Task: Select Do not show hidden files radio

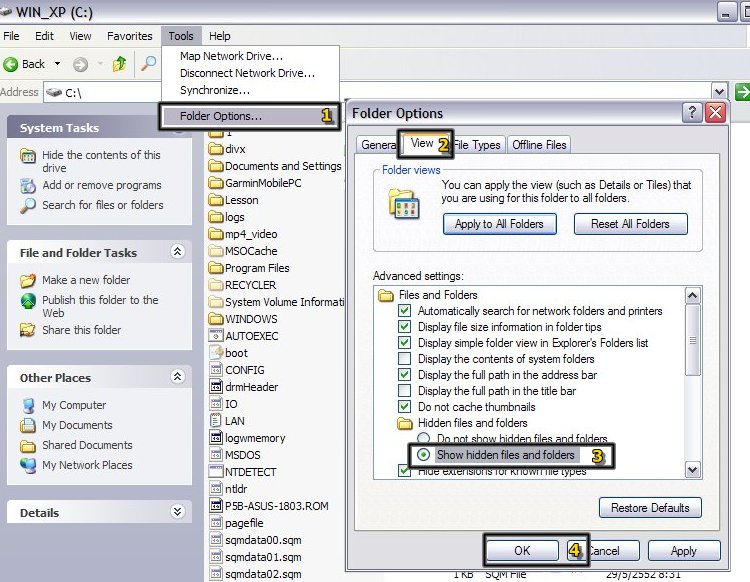Action: (x=424, y=438)
